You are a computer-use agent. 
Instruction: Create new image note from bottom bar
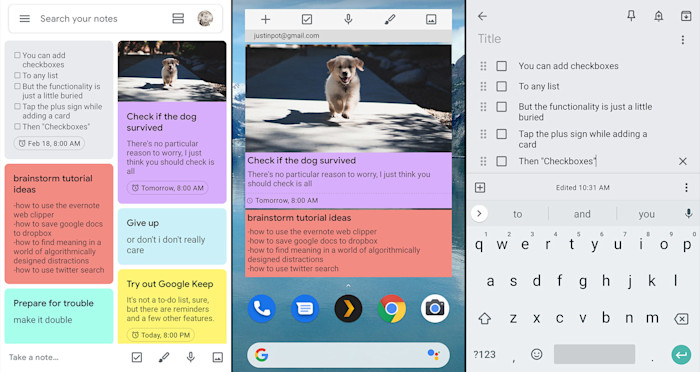(217, 357)
